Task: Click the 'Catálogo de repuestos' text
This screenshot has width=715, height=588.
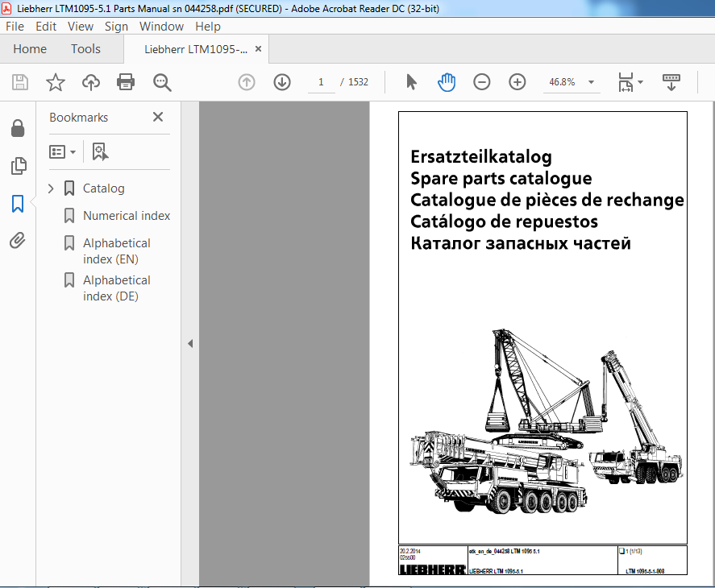Action: (x=504, y=222)
